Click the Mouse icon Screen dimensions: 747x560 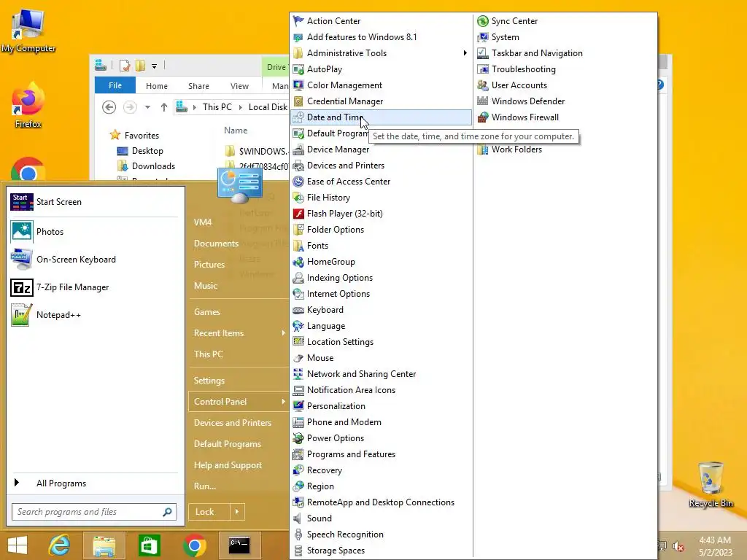click(298, 358)
